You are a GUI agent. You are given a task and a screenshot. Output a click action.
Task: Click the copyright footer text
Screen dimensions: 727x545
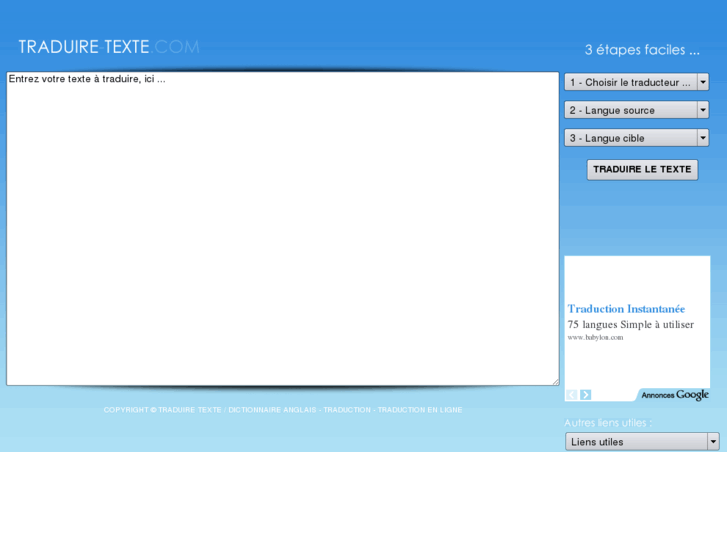pyautogui.click(x=283, y=410)
